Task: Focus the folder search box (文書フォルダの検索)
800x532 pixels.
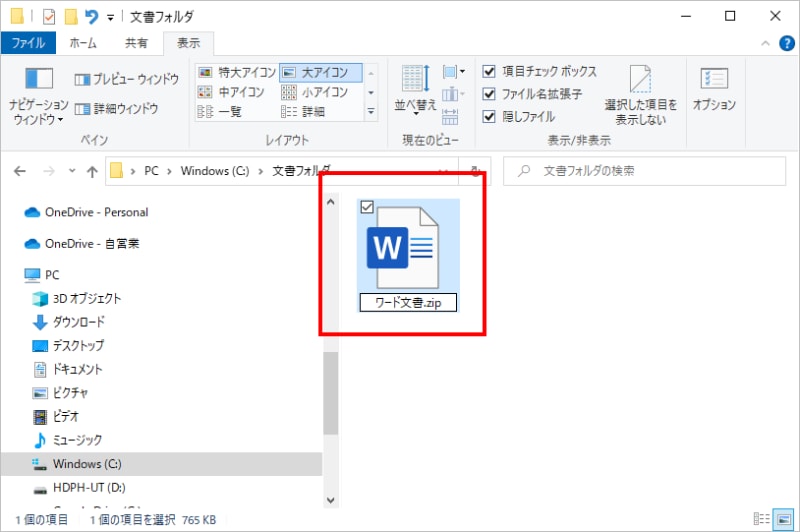Action: tap(644, 171)
